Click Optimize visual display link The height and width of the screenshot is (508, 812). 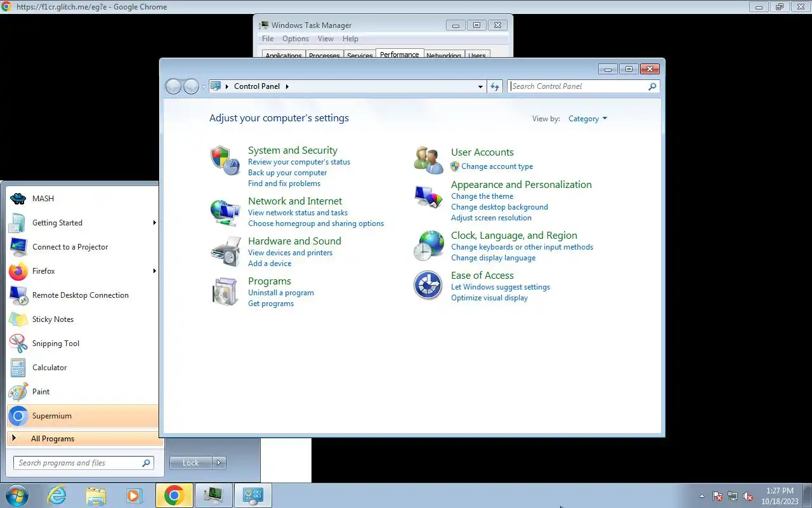point(489,298)
